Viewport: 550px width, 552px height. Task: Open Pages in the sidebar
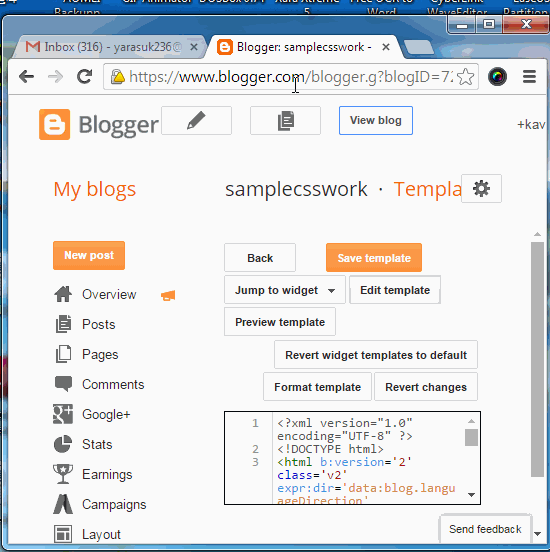(x=100, y=354)
